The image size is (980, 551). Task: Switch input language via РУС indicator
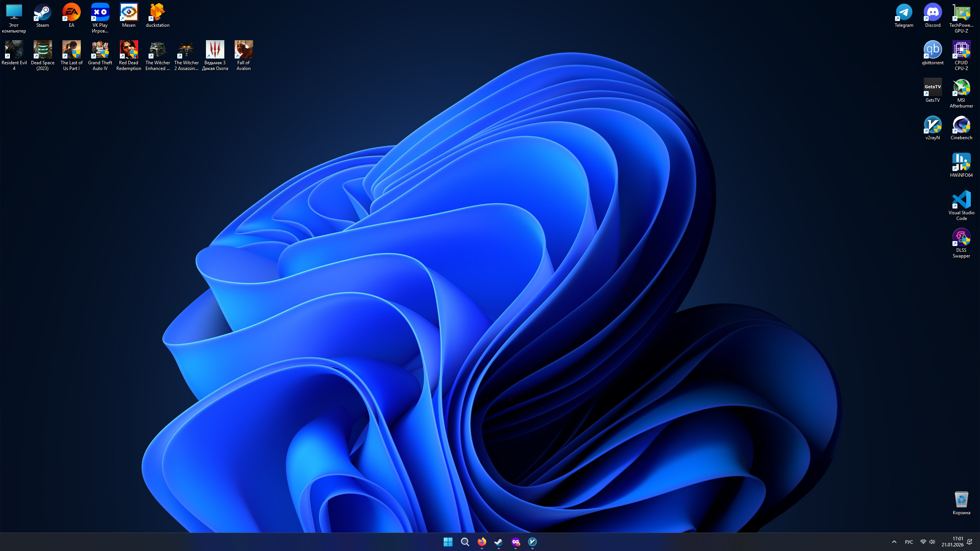[909, 542]
